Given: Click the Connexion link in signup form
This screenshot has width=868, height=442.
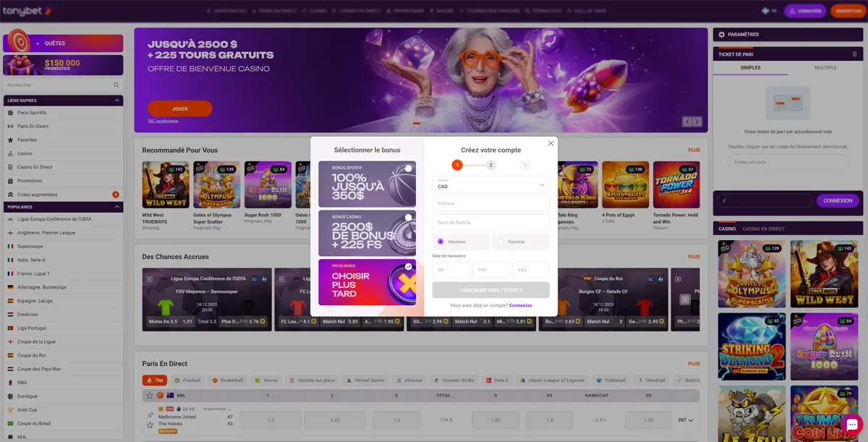Looking at the screenshot, I should pyautogui.click(x=520, y=305).
